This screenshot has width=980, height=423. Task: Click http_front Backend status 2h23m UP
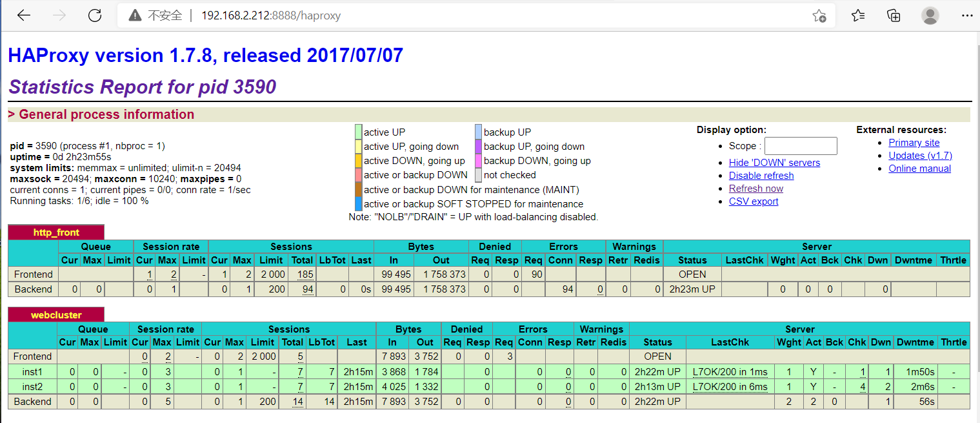(x=692, y=289)
